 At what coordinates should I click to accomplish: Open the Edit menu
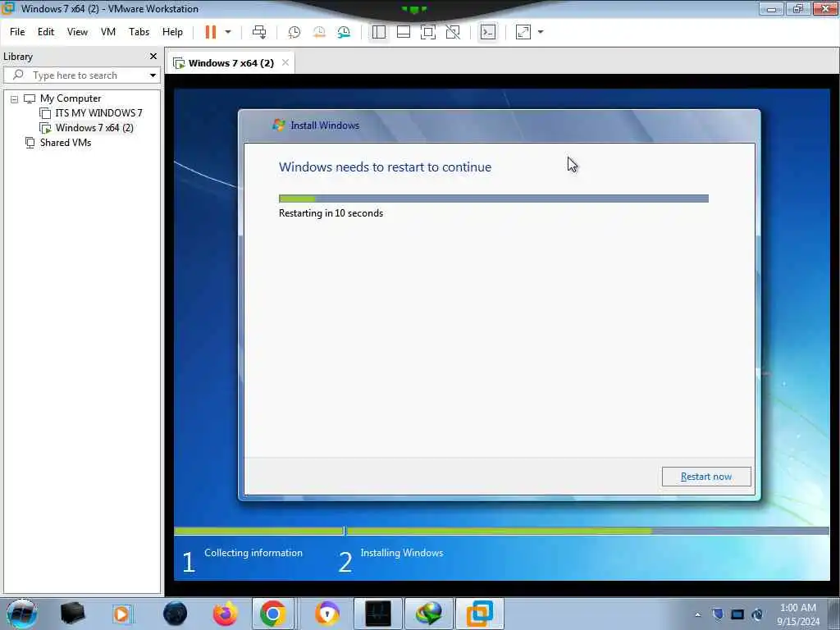(46, 32)
